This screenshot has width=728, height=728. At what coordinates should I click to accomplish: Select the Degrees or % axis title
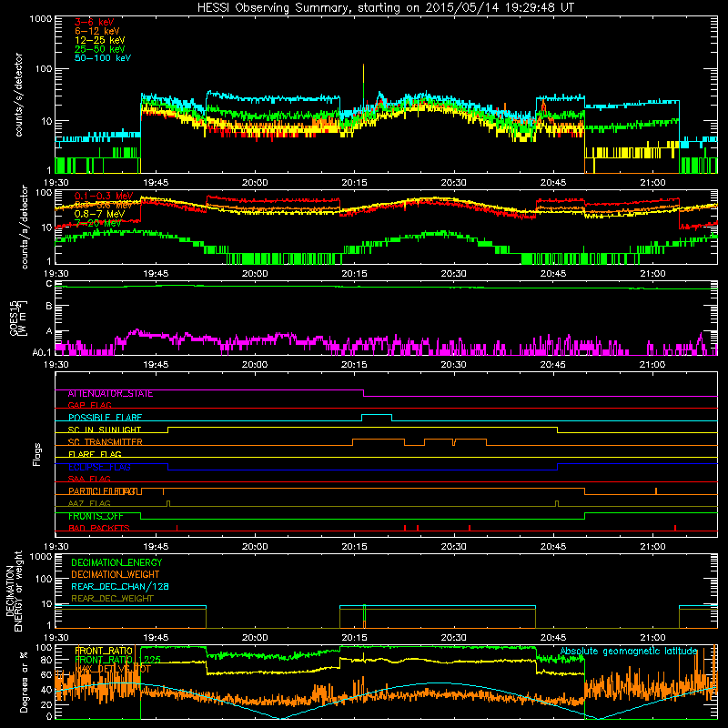[x=24, y=682]
